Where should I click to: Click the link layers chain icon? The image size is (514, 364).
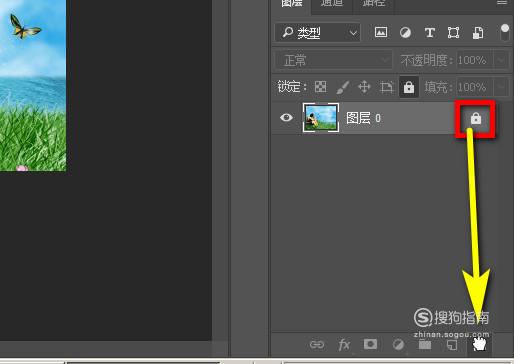pos(317,344)
